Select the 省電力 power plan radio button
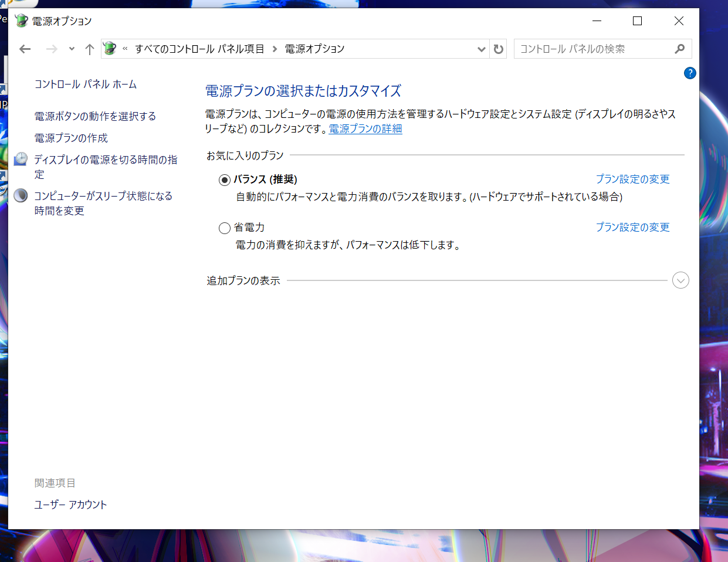The height and width of the screenshot is (562, 728). 224,228
